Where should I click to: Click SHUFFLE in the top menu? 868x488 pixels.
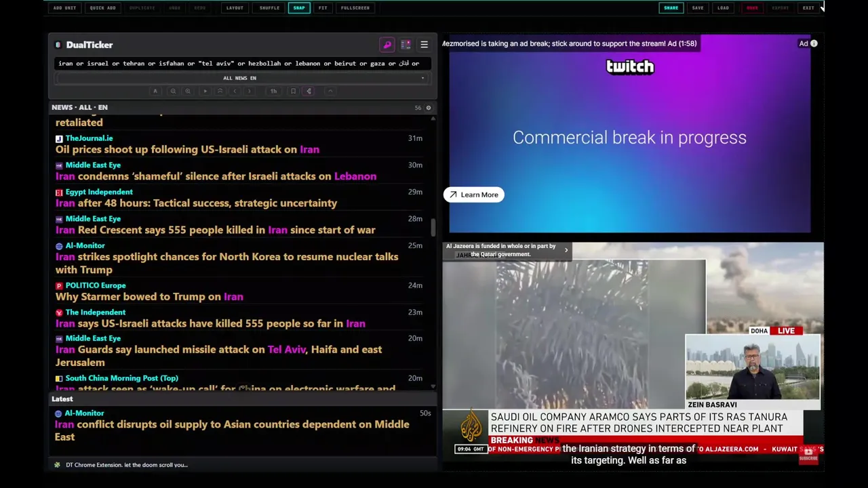[x=269, y=7]
